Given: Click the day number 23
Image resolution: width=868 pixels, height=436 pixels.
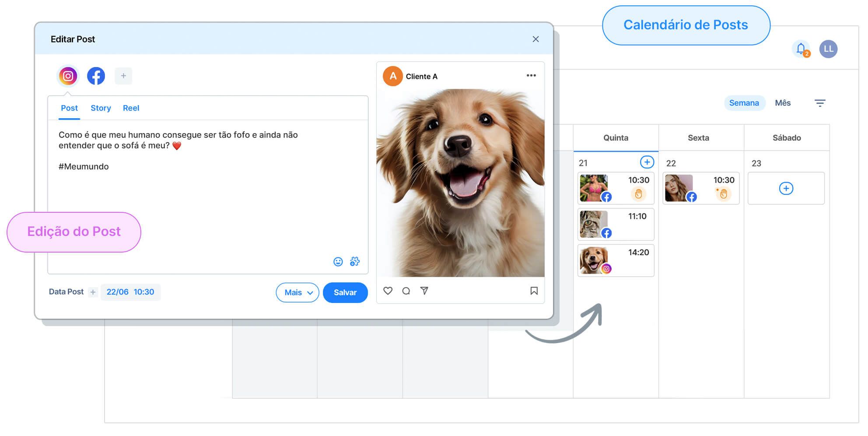Looking at the screenshot, I should coord(756,164).
